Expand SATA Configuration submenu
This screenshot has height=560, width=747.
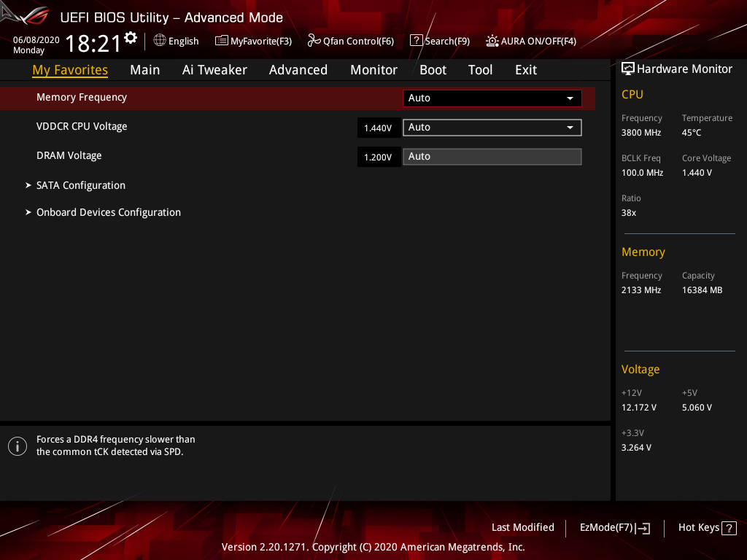[x=80, y=185]
